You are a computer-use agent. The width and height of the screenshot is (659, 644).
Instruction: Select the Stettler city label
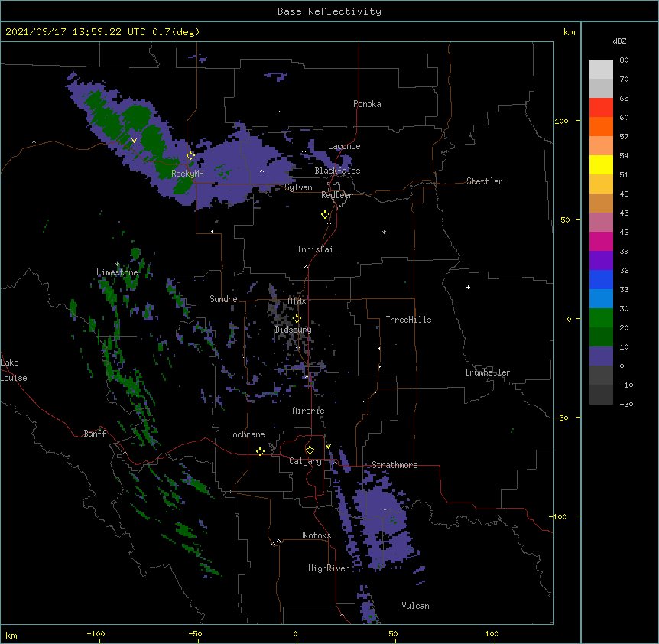(484, 181)
